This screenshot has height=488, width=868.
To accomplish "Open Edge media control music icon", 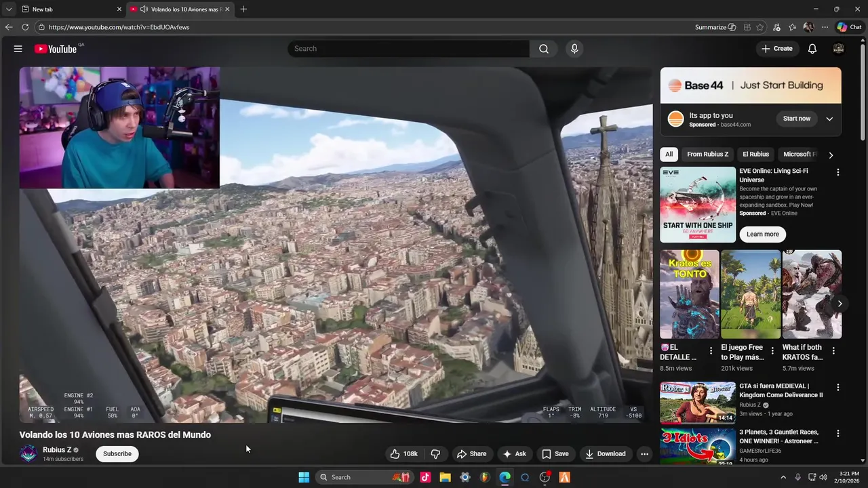I will point(776,27).
